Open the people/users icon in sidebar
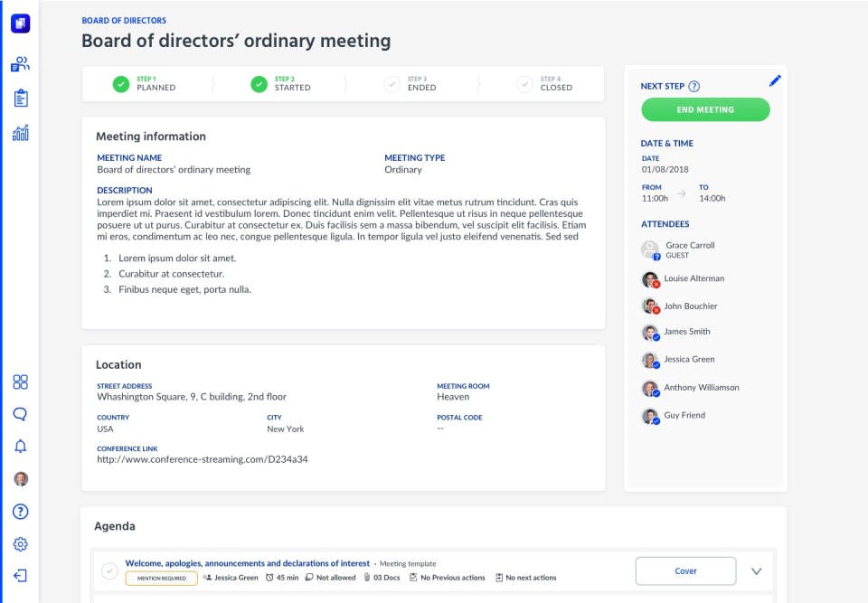This screenshot has width=868, height=603. (x=20, y=64)
